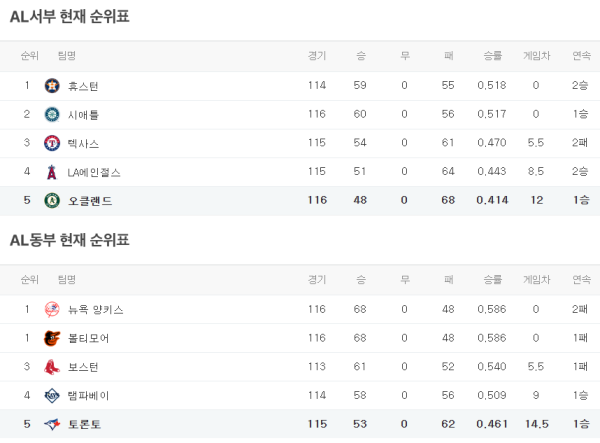Viewport: 600px width, 443px height.
Task: Click the Oakland Athletics team logo
Action: [52, 201]
